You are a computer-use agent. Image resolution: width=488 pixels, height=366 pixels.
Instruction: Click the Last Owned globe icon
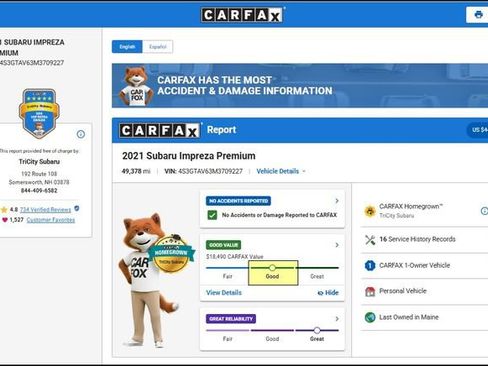click(370, 317)
